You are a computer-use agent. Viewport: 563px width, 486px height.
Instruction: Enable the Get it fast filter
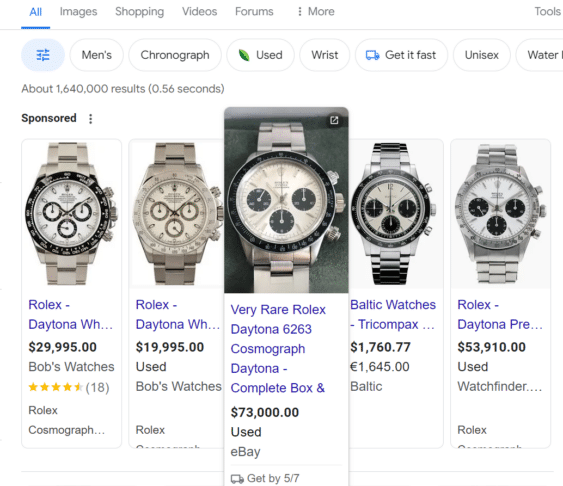click(401, 55)
